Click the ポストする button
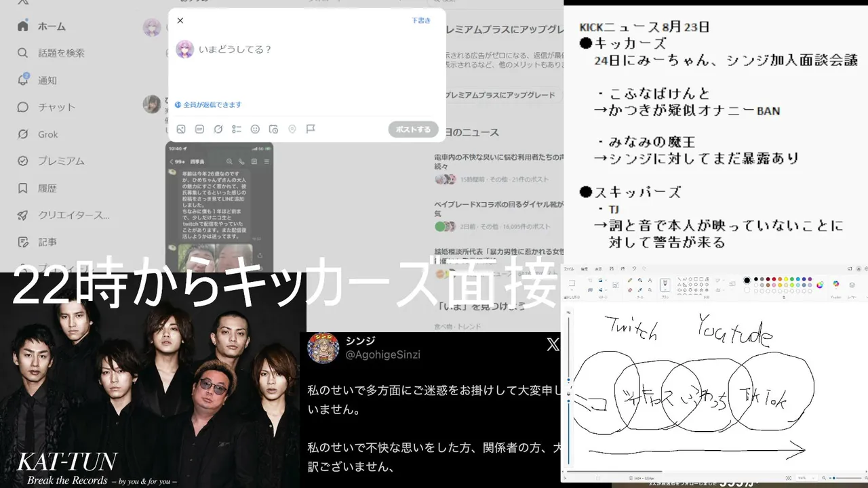 click(413, 129)
